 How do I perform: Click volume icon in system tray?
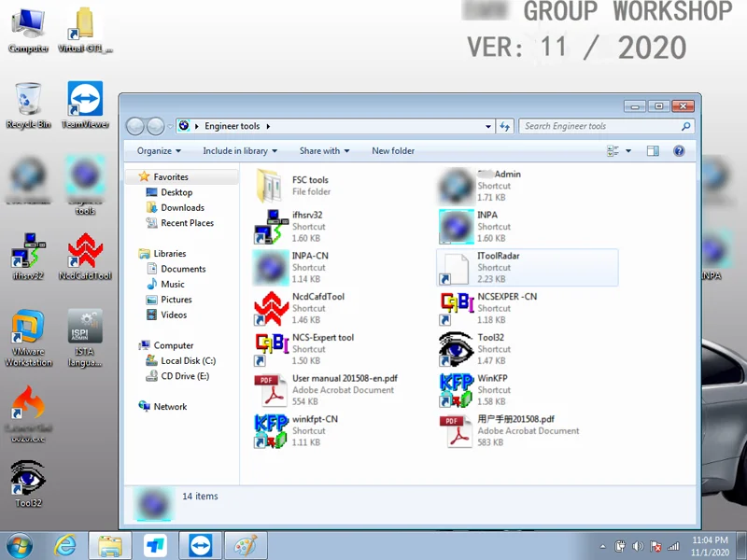click(638, 546)
